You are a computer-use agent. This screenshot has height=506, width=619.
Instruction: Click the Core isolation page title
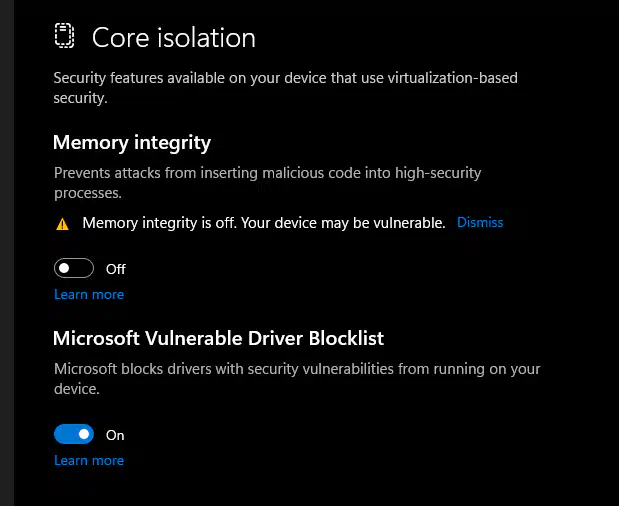click(174, 38)
